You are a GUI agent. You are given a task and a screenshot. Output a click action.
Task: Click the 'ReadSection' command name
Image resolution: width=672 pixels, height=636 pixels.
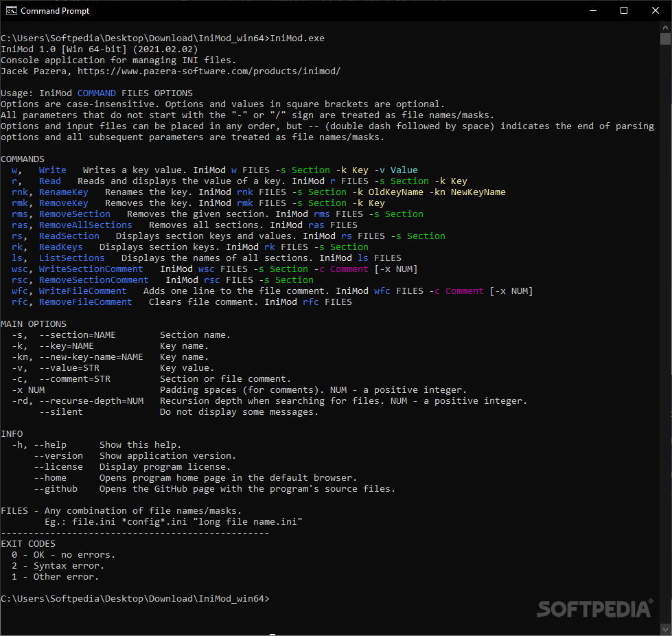(69, 236)
